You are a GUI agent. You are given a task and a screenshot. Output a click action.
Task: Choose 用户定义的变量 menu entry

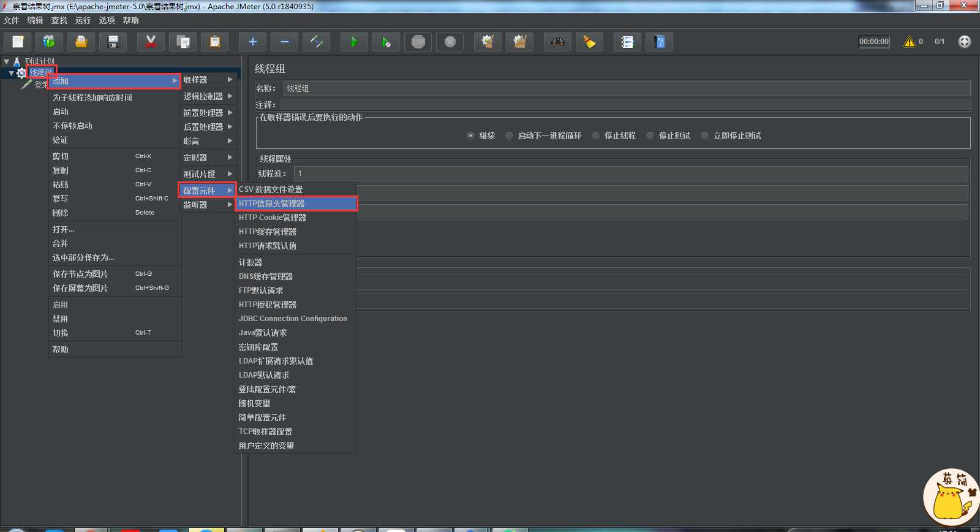tap(296, 446)
